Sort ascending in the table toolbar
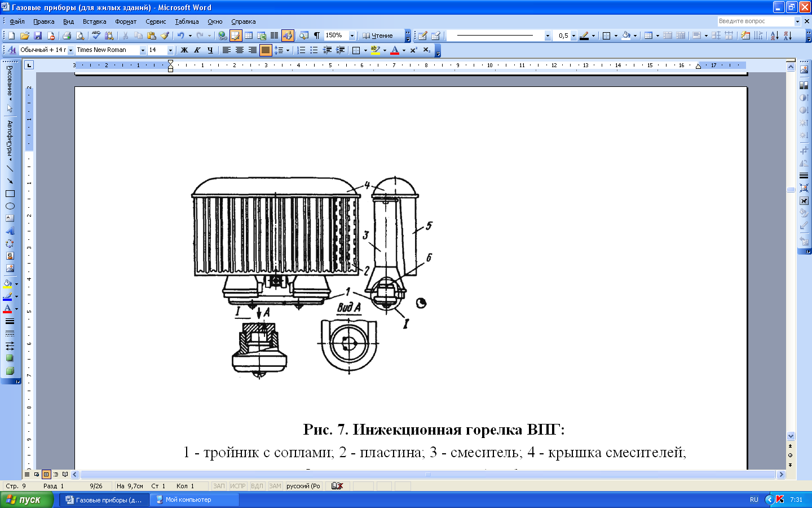 pyautogui.click(x=775, y=36)
